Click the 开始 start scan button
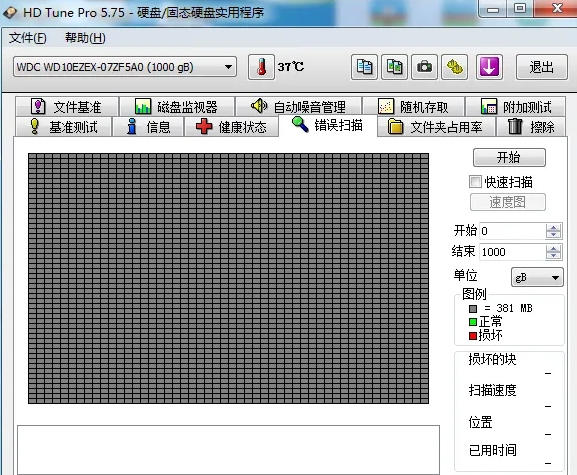This screenshot has height=475, width=577. pyautogui.click(x=509, y=157)
